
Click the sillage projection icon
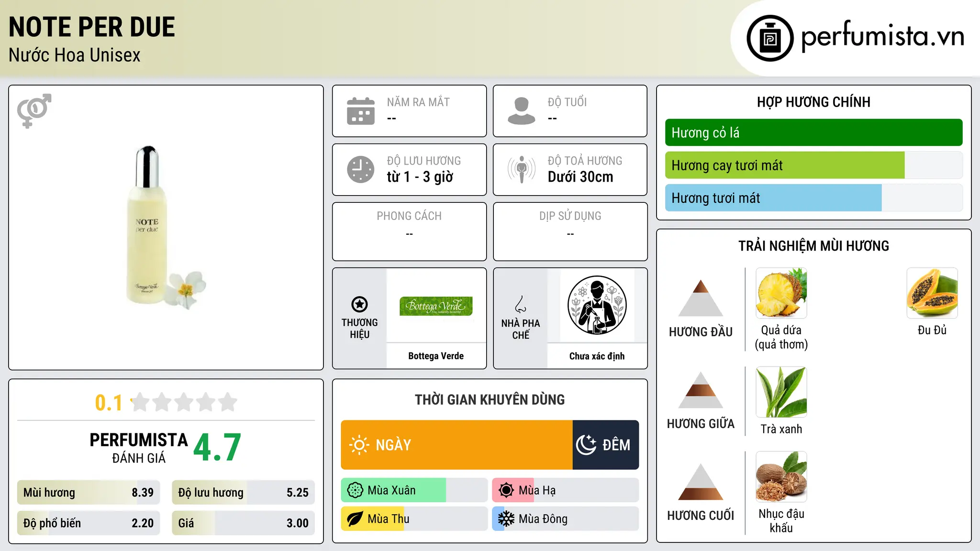522,169
